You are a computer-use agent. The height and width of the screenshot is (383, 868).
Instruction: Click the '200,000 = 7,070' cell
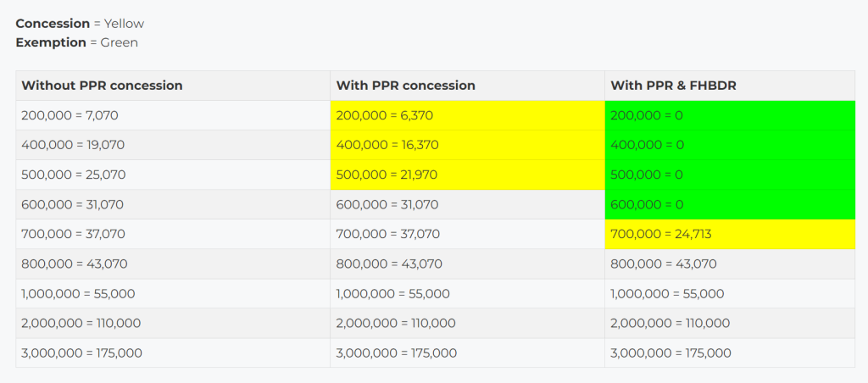(70, 115)
